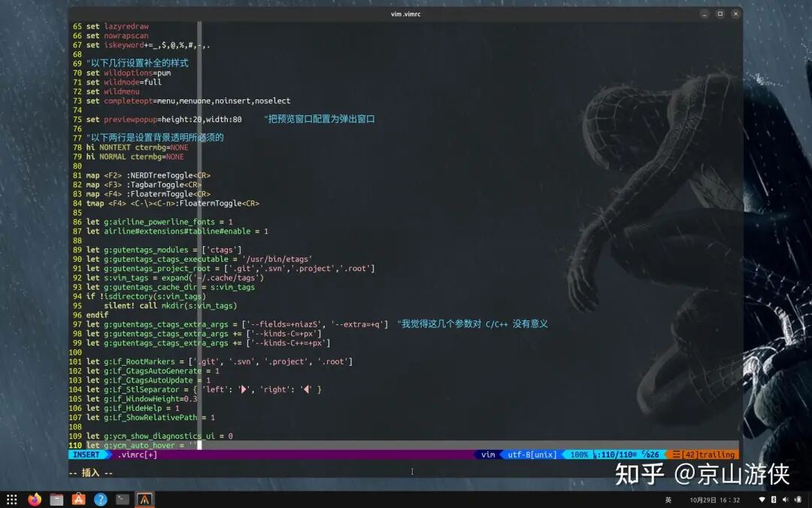Click the '100%' statusline segment

(578, 455)
